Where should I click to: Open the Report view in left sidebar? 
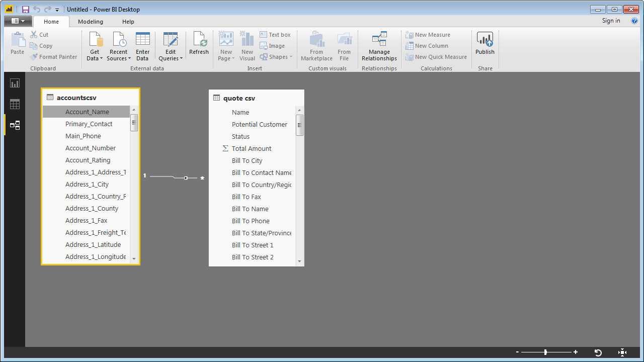[15, 83]
